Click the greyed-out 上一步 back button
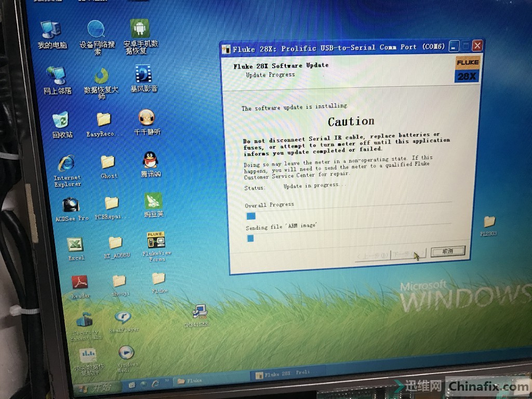 coord(373,255)
